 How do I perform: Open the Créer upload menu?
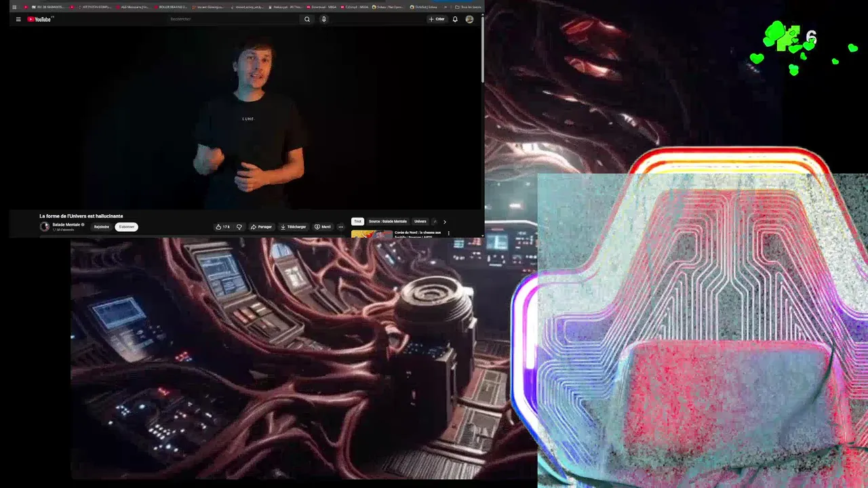tap(437, 19)
